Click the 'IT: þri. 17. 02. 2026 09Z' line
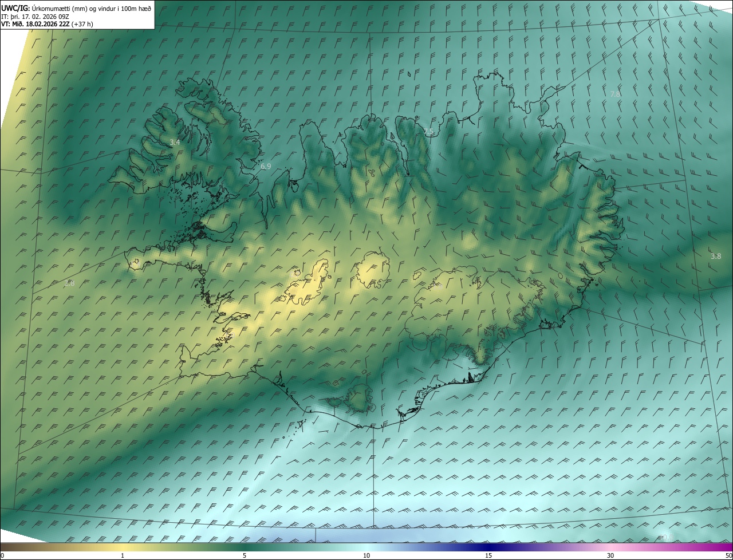 click(x=35, y=17)
